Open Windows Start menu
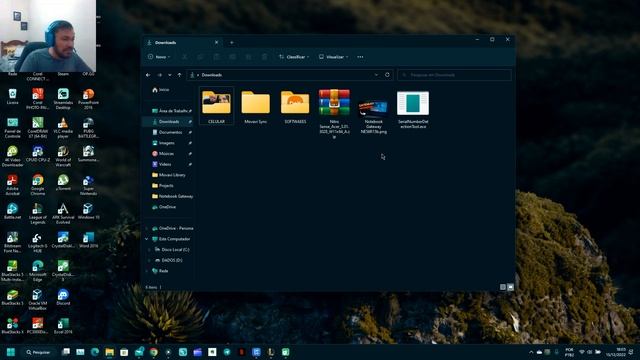 (11, 352)
